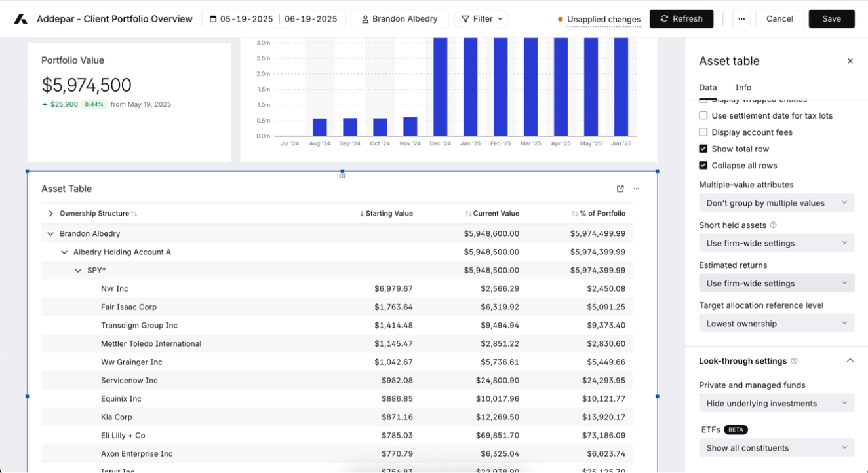Viewport: 868px width, 473px height.
Task: Open the Target allocation reference level dropdown
Action: pos(776,324)
